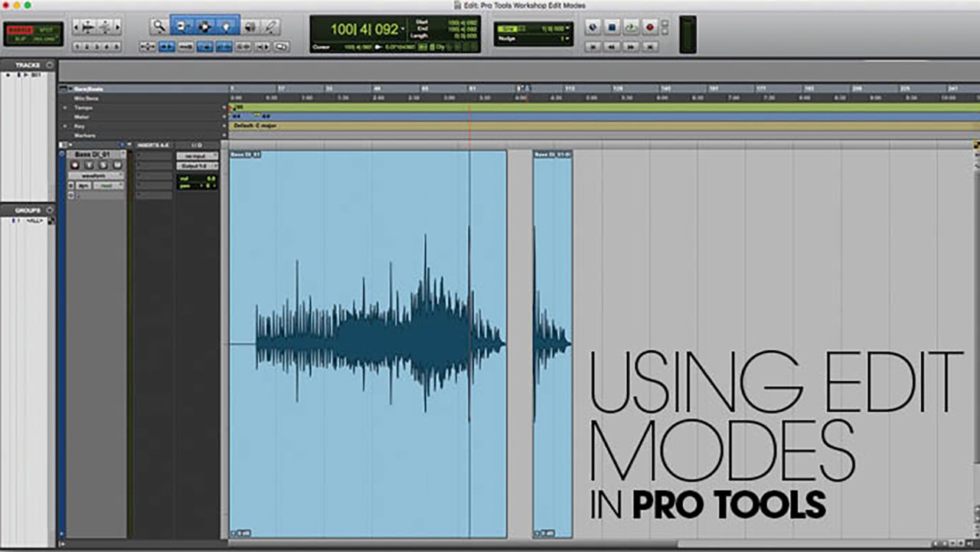Open the waveform track view selector
Screen dimensions: 980x552
coord(96,176)
